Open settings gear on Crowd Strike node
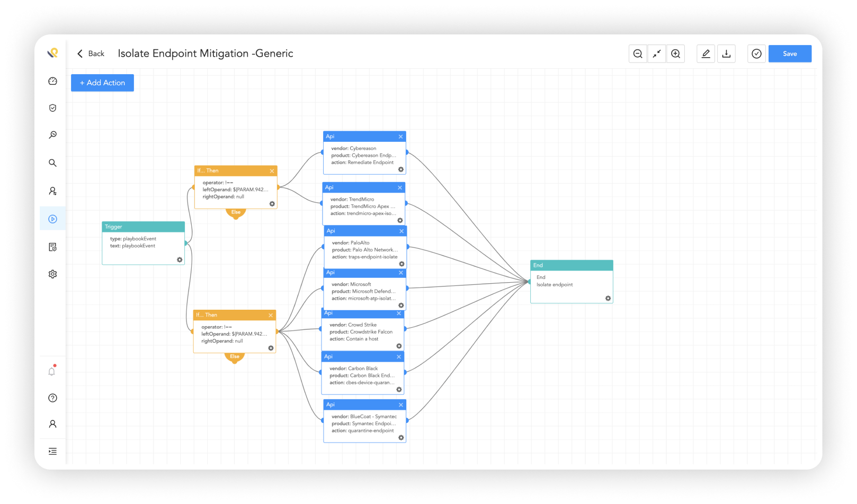Viewport: 857px width, 504px height. [x=399, y=346]
